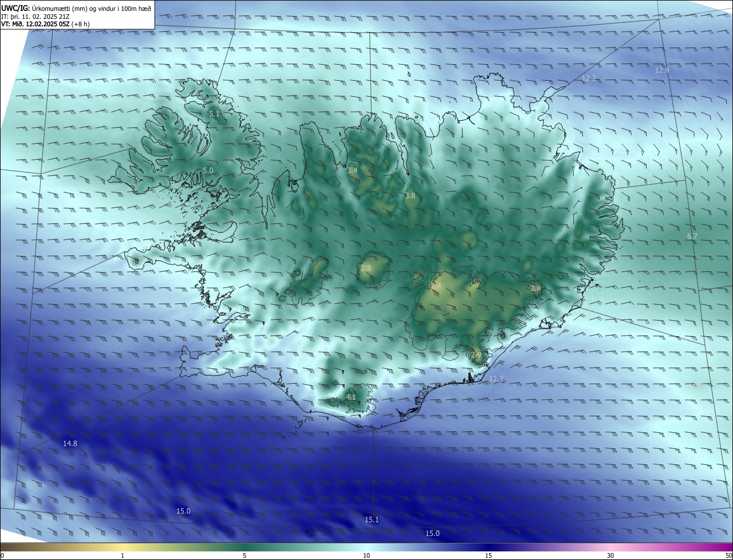733x560 pixels.
Task: Click the 'UWC/IG: Úrkomumætti (mm)' title line
Action: click(76, 9)
